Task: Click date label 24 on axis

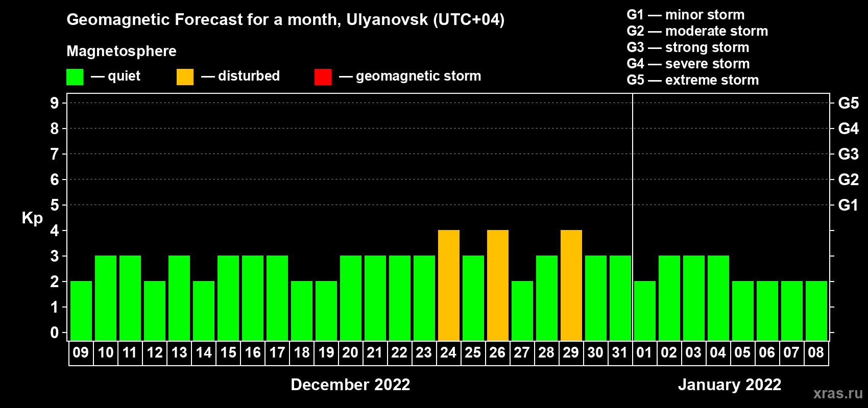Action: coord(448,353)
